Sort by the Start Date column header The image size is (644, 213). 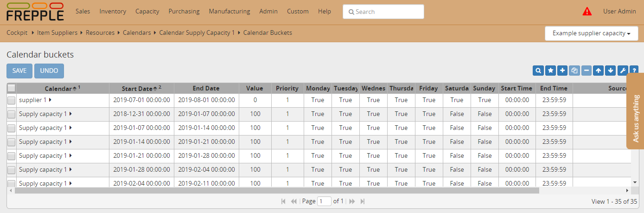pos(141,88)
